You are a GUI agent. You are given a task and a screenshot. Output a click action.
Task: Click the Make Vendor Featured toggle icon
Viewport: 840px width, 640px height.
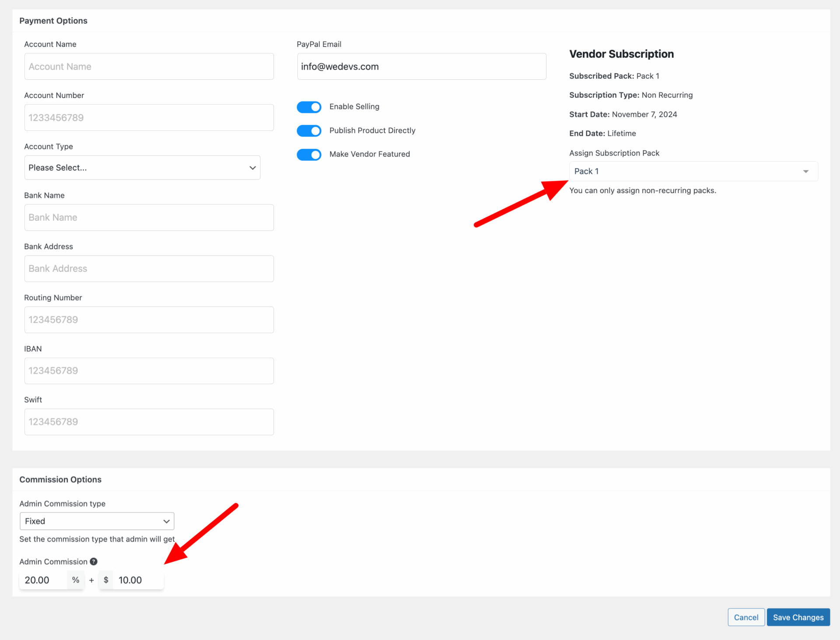click(x=311, y=154)
